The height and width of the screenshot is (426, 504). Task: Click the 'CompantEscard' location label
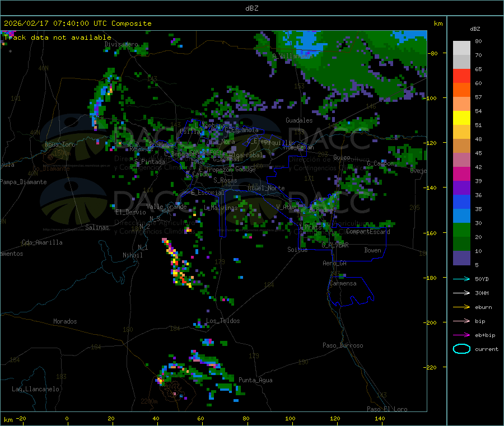[368, 232]
